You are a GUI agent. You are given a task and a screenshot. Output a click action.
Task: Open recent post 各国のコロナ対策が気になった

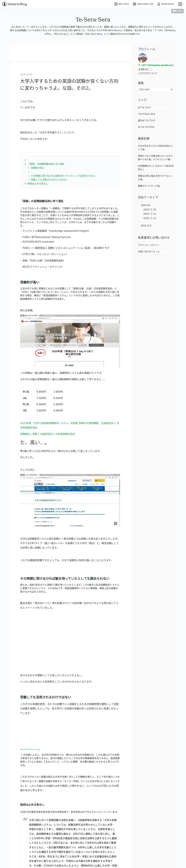tap(155, 158)
